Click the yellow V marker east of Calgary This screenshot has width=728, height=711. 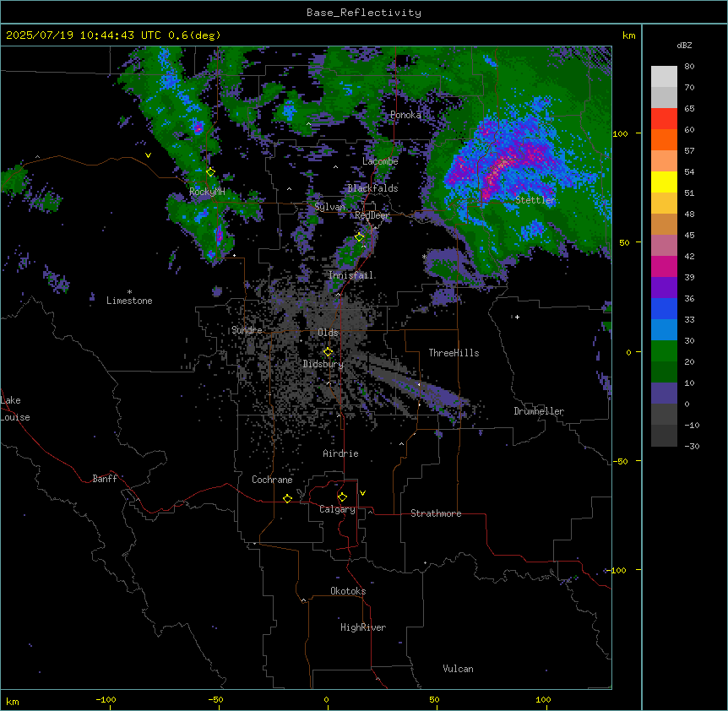pos(362,493)
